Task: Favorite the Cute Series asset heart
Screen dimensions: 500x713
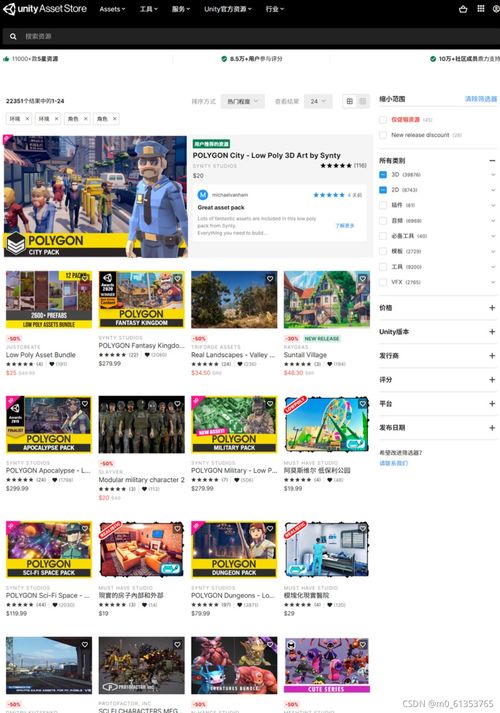Action: pyautogui.click(x=363, y=644)
